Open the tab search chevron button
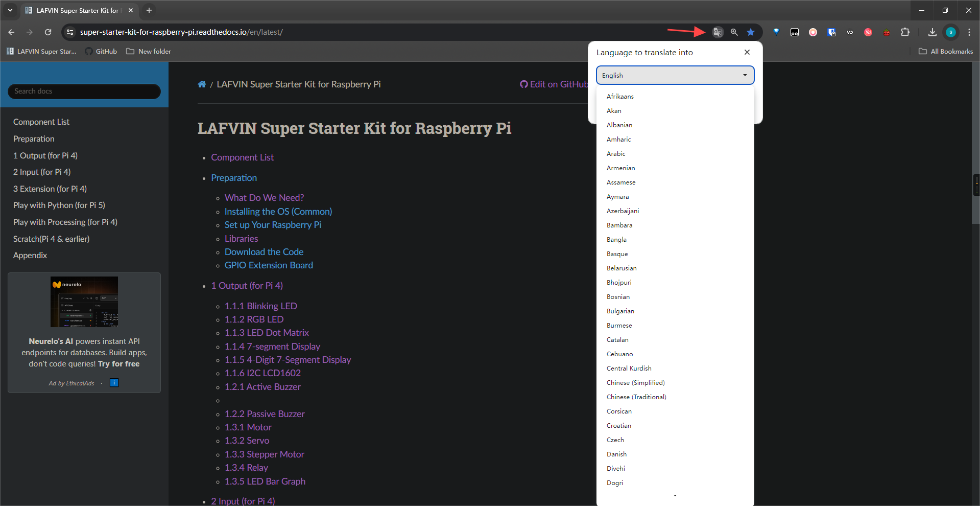The width and height of the screenshot is (980, 506). 10,10
